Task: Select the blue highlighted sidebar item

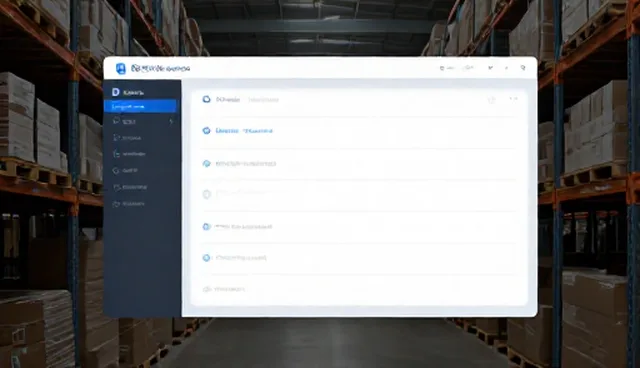Action: coord(140,106)
